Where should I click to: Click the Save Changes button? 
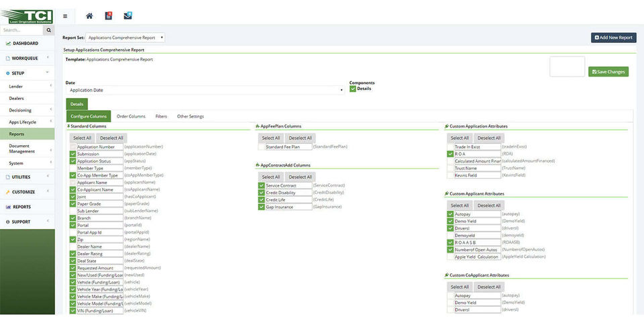[x=608, y=72]
